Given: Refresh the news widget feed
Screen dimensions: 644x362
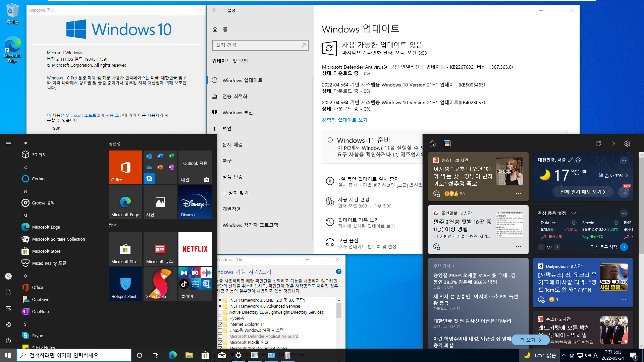Looking at the screenshot, I should (x=598, y=143).
